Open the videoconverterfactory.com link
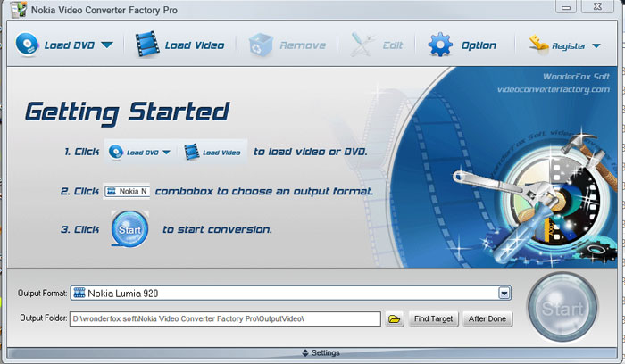 coord(554,89)
